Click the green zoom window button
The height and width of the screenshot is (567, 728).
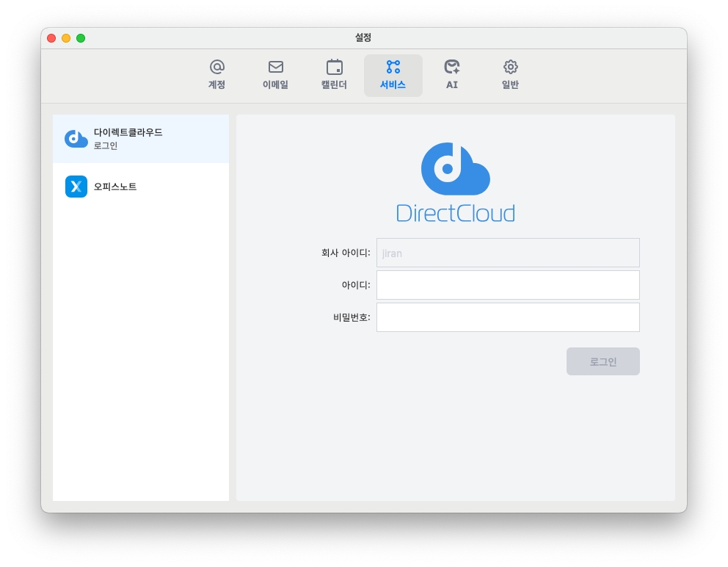[x=81, y=38]
